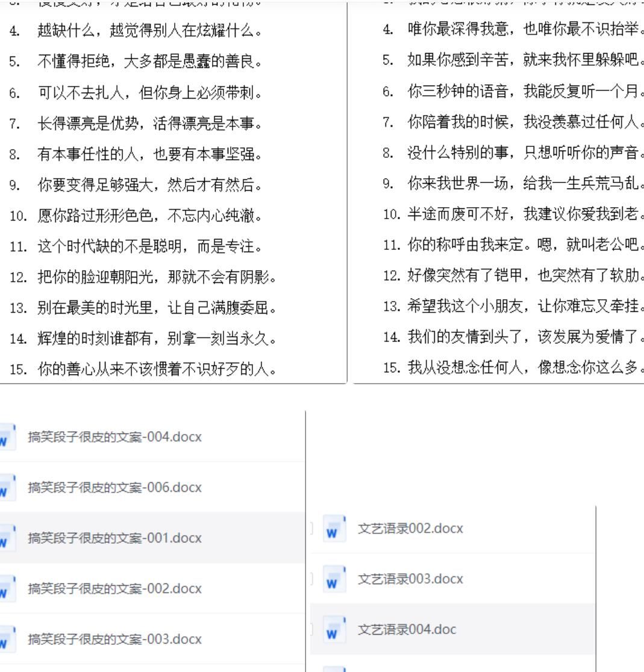Image resolution: width=644 pixels, height=672 pixels.
Task: Click line 长得漂亮是优势,活得漂亮是本事
Action: [x=150, y=123]
